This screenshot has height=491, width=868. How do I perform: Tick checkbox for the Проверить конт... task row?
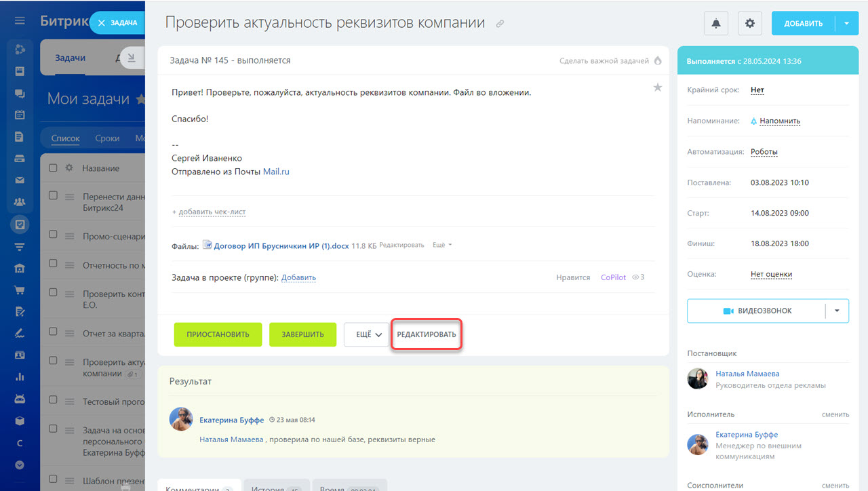pos(54,292)
